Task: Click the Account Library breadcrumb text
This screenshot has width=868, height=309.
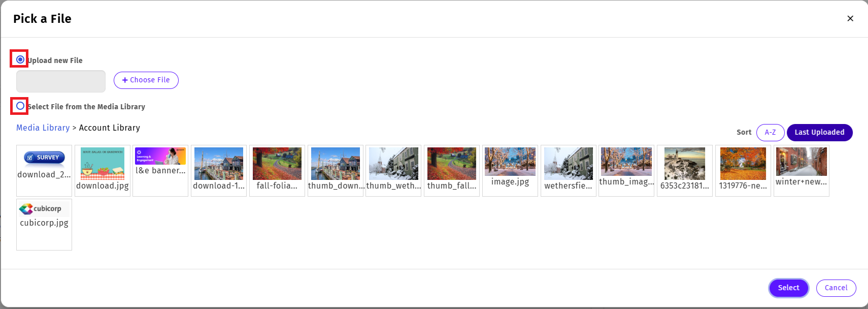Action: pyautogui.click(x=110, y=128)
